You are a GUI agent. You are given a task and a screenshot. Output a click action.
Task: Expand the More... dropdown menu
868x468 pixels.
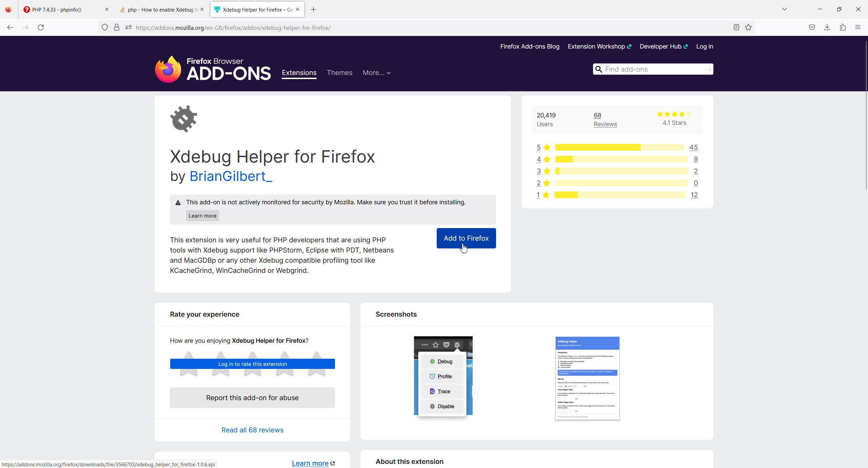376,73
